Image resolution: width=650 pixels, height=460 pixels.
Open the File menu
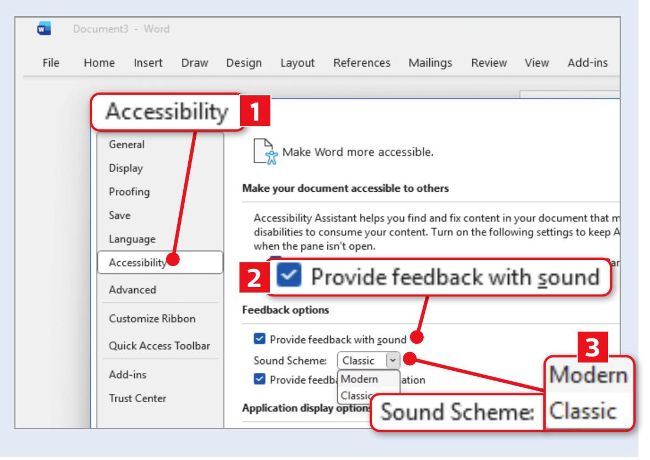[51, 63]
